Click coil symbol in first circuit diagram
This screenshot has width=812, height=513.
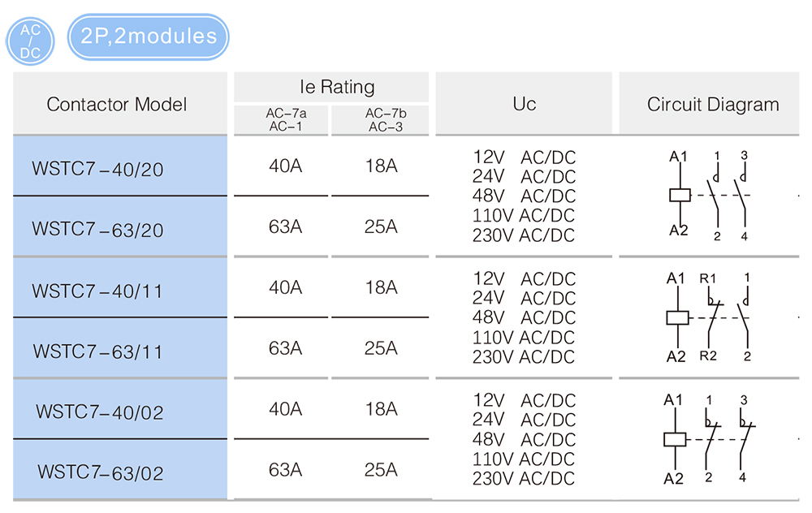click(680, 195)
